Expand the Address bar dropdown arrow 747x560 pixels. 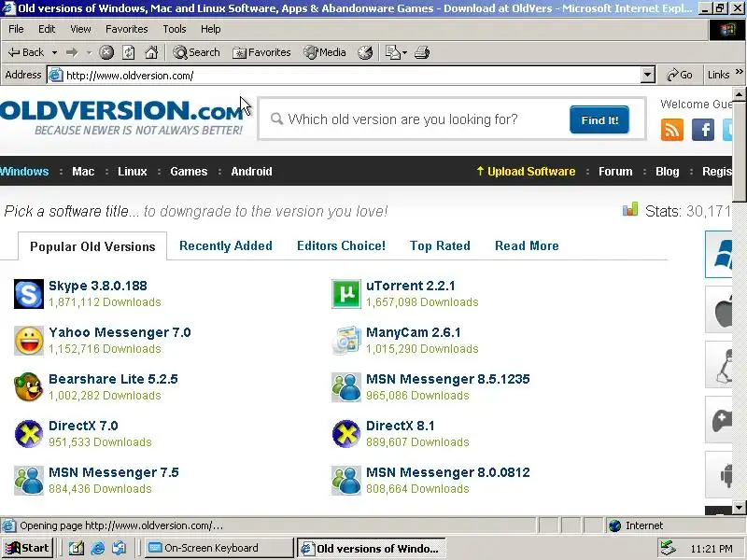coord(647,75)
